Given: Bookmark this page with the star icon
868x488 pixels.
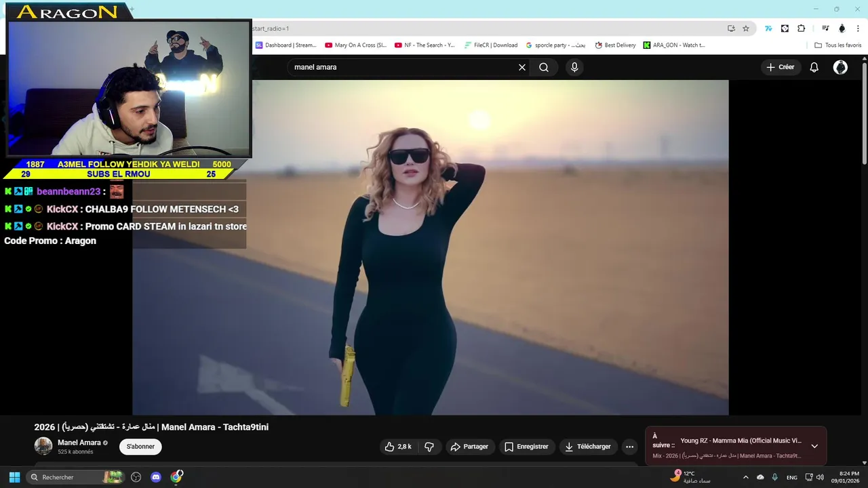Looking at the screenshot, I should (x=746, y=28).
